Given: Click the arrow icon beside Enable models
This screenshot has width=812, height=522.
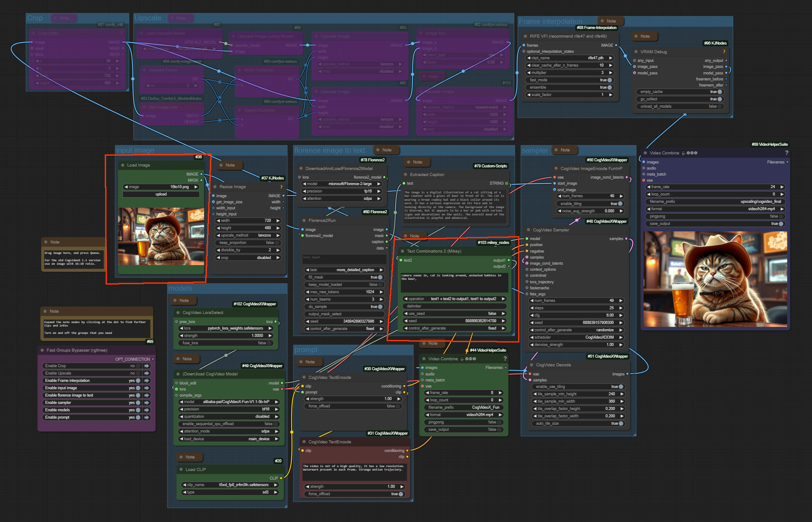Looking at the screenshot, I should [x=147, y=410].
